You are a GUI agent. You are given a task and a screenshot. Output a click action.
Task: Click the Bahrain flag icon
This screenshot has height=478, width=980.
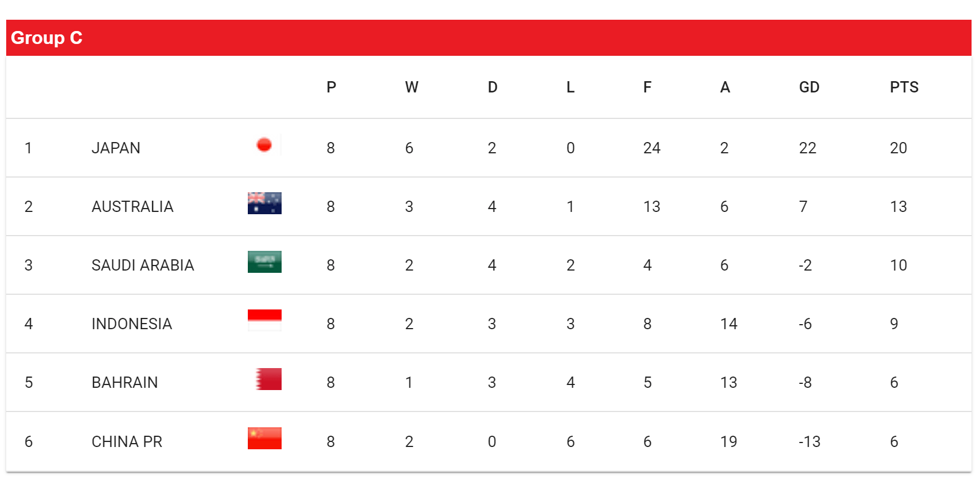268,379
